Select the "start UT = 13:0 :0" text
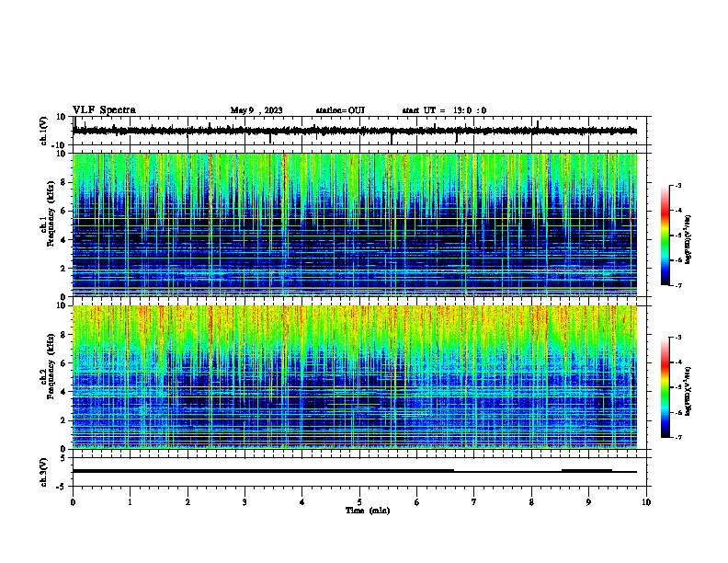Screen dimensions: 728x563 coord(444,110)
